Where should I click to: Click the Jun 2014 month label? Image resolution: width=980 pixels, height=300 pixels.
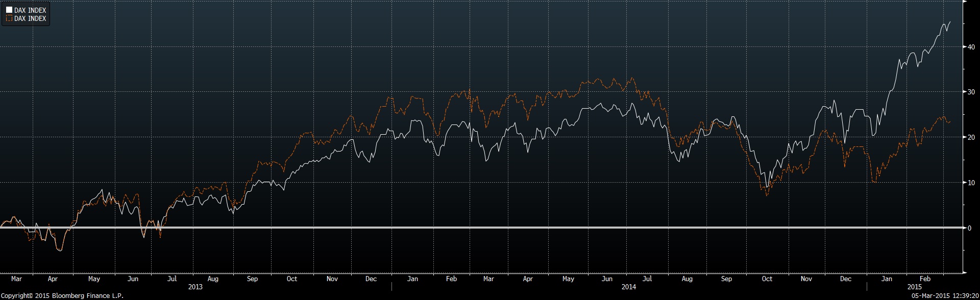[607, 279]
